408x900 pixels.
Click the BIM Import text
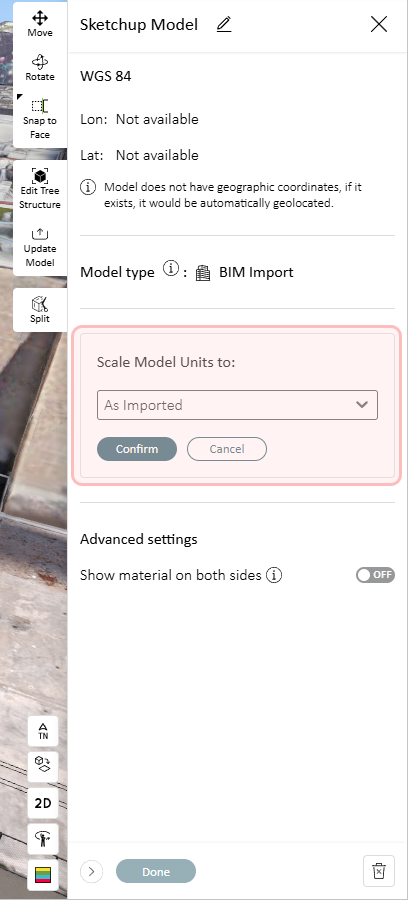click(x=256, y=272)
